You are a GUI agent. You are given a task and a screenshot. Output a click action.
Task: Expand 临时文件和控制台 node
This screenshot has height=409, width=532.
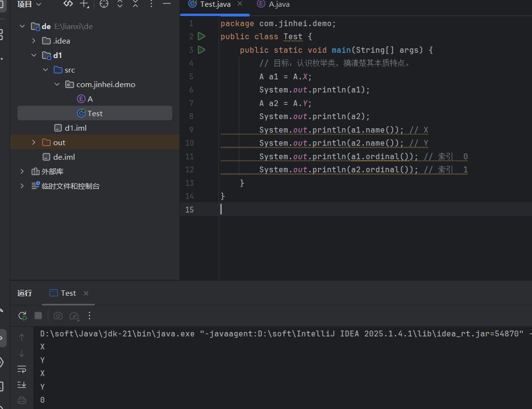click(22, 186)
